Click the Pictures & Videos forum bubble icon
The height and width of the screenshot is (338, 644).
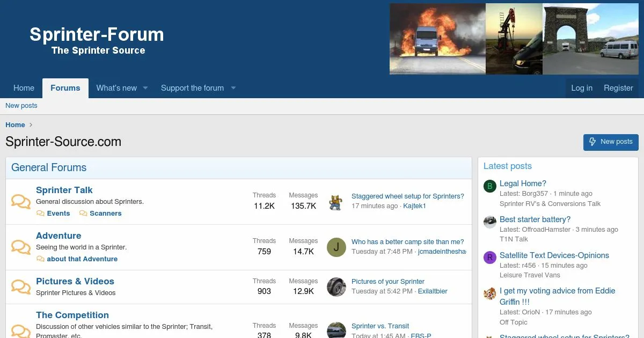pos(21,287)
